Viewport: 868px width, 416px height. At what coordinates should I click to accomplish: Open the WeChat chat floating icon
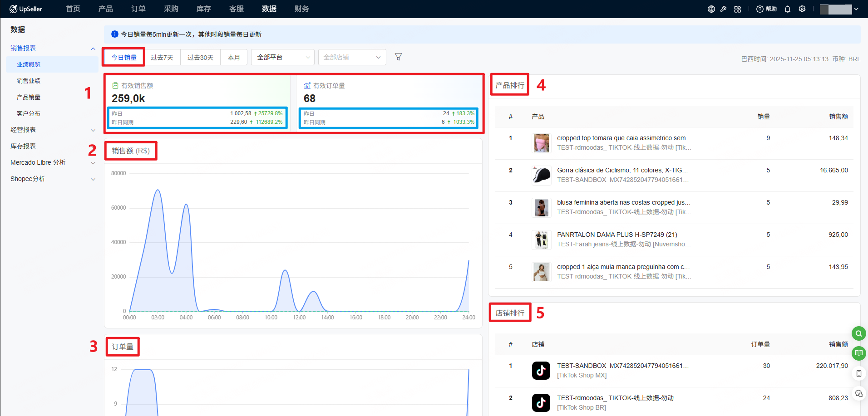858,393
